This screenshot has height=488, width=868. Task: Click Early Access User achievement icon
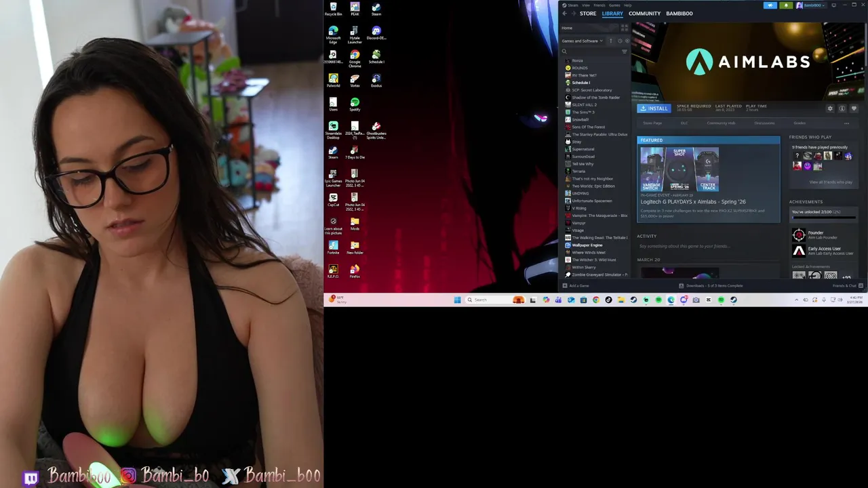(x=799, y=251)
